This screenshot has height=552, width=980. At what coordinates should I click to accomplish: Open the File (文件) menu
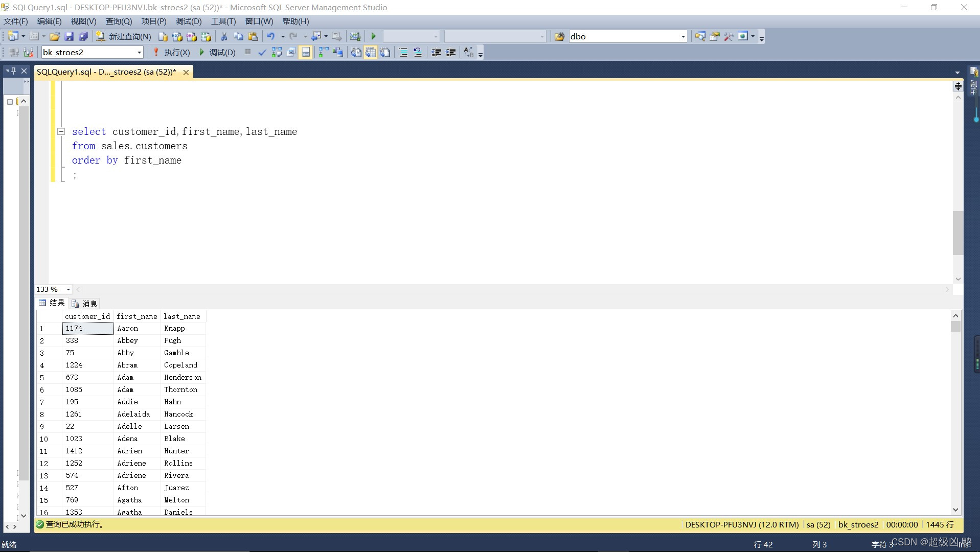pos(16,21)
